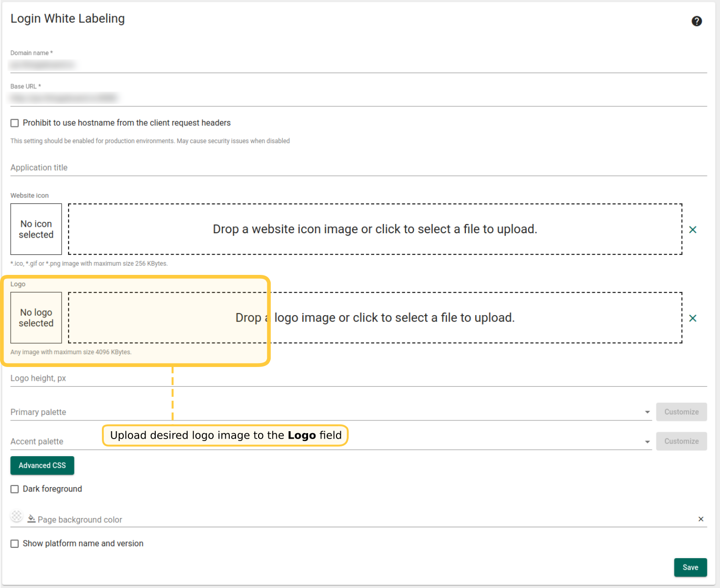The width and height of the screenshot is (720, 588).
Task: Open the page background color swatch
Action: coord(17,516)
